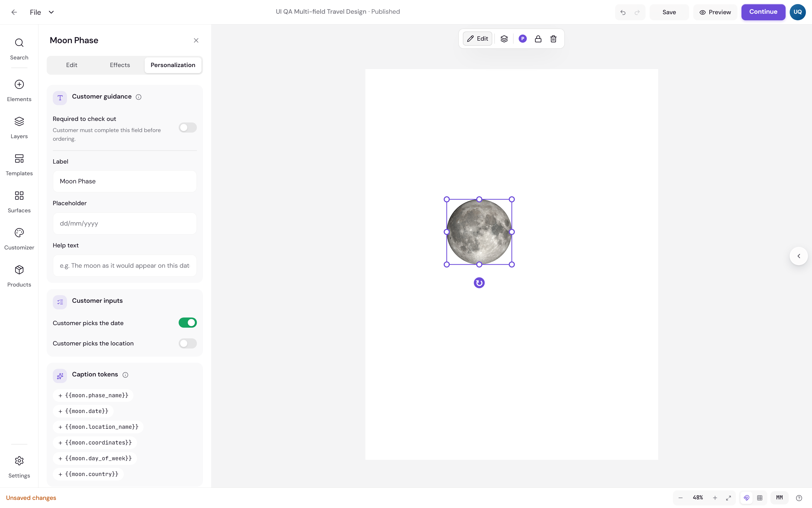Image resolution: width=812 pixels, height=508 pixels.
Task: Select the Personalization tab
Action: pos(173,65)
